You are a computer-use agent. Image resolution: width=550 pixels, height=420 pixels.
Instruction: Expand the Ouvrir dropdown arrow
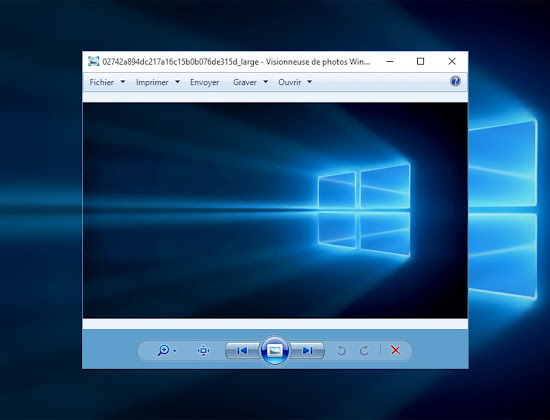[309, 82]
